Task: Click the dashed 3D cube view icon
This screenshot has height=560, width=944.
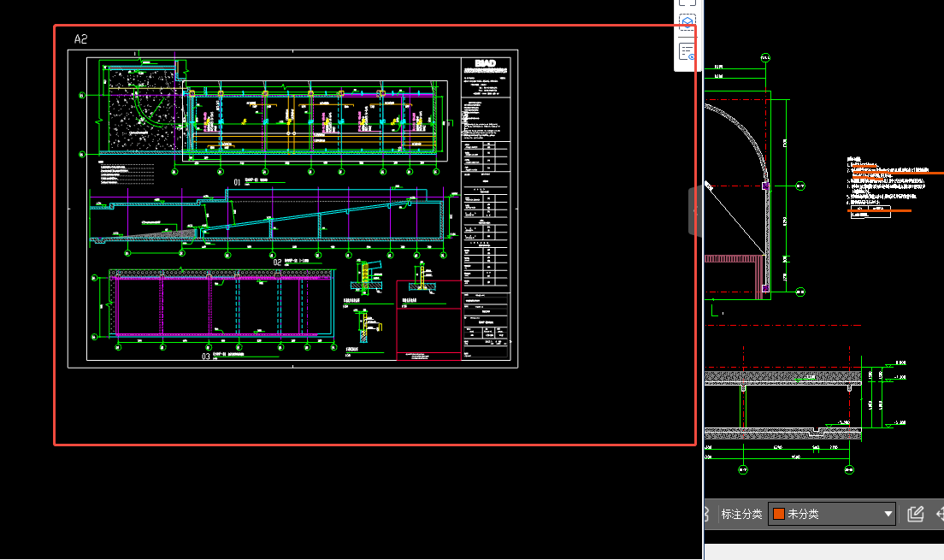Action: coord(687,23)
